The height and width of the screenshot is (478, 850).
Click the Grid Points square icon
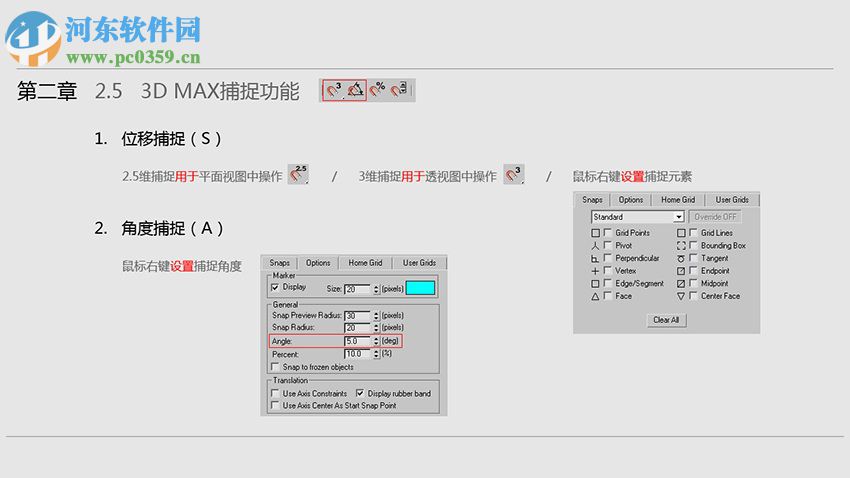595,233
